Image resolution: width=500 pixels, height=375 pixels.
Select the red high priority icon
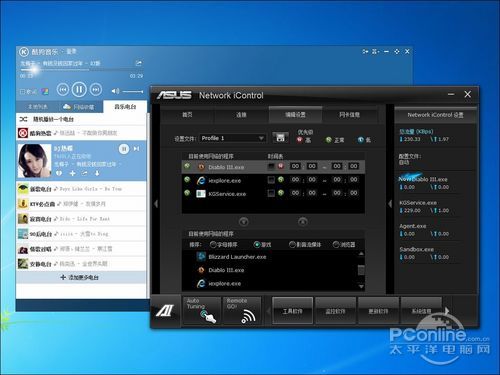[300, 140]
